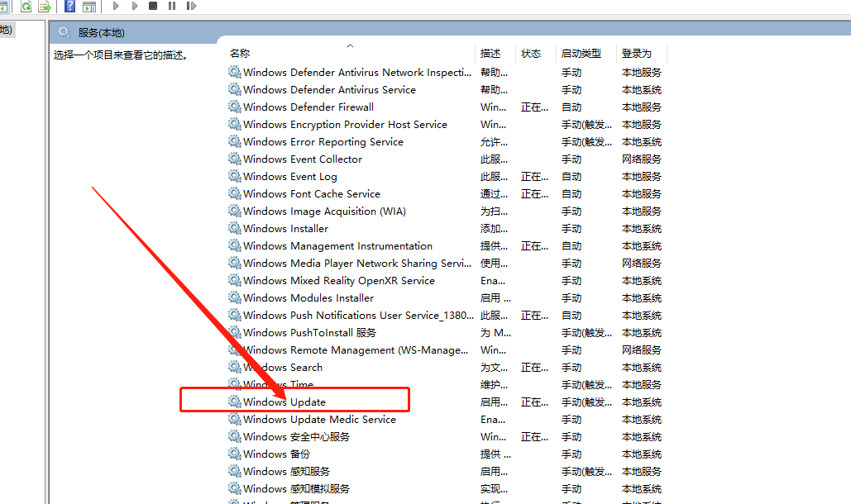Select Windows Defender Antivirus Service name

(x=329, y=90)
